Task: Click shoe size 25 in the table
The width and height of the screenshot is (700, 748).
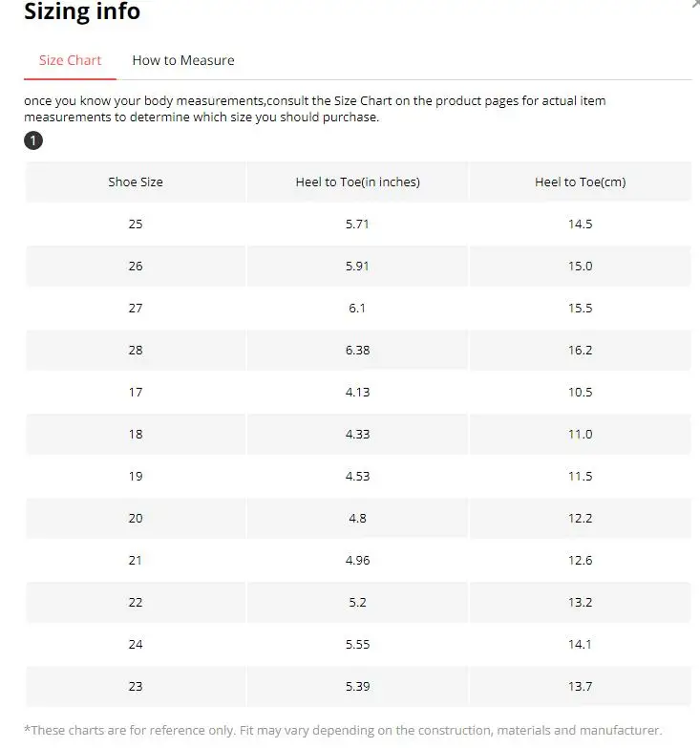Action: tap(136, 224)
